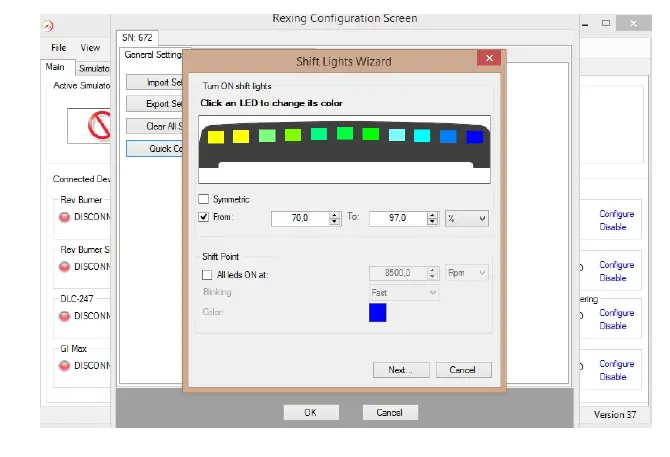The height and width of the screenshot is (457, 670).
Task: Click the second yellow LED square
Action: 241,136
